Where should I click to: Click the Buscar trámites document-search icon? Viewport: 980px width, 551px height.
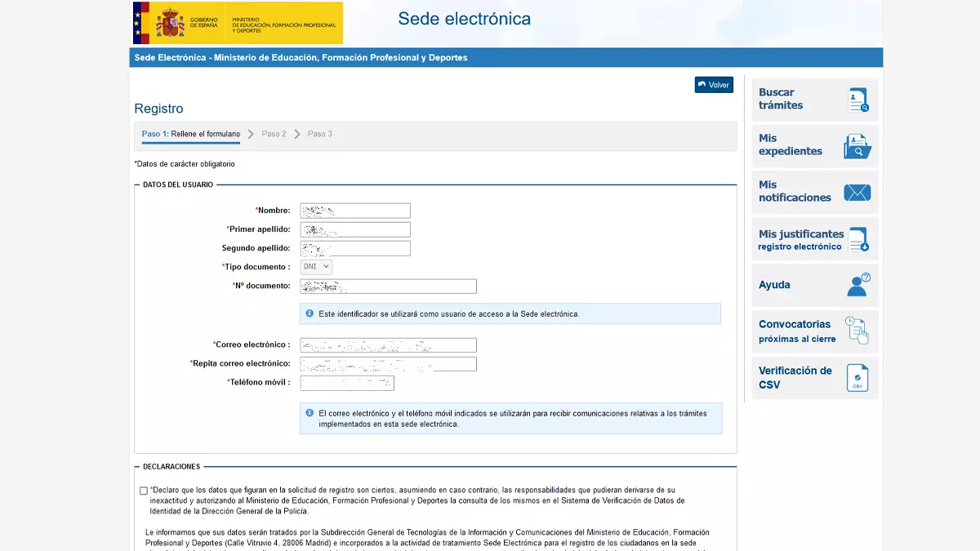click(x=857, y=100)
